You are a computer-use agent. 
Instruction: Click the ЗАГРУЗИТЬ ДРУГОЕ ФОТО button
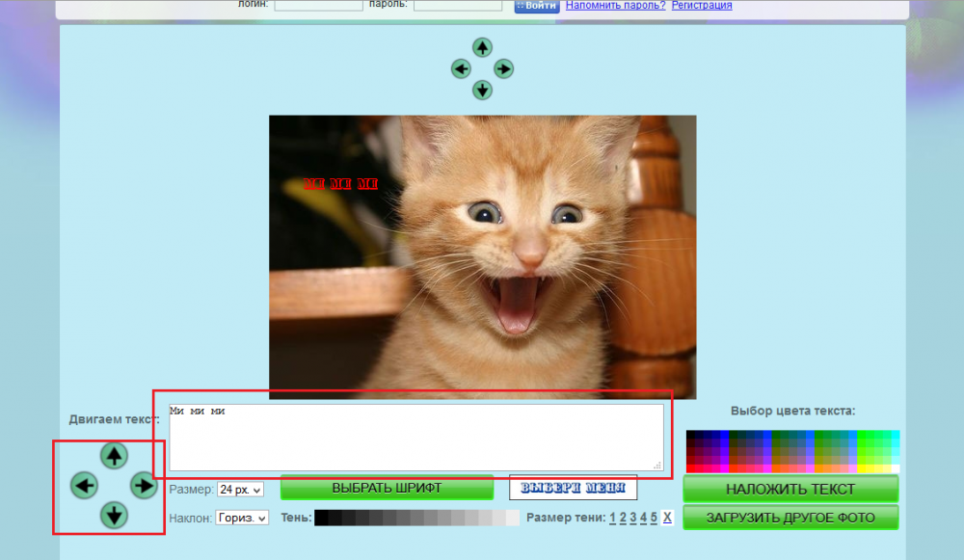[790, 518]
